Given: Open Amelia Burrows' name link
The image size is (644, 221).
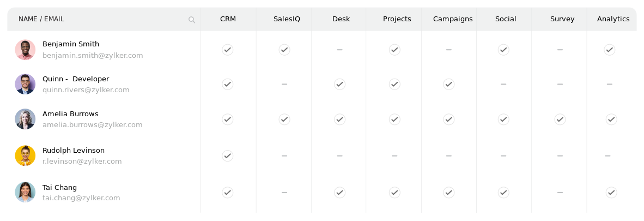Looking at the screenshot, I should [70, 114].
